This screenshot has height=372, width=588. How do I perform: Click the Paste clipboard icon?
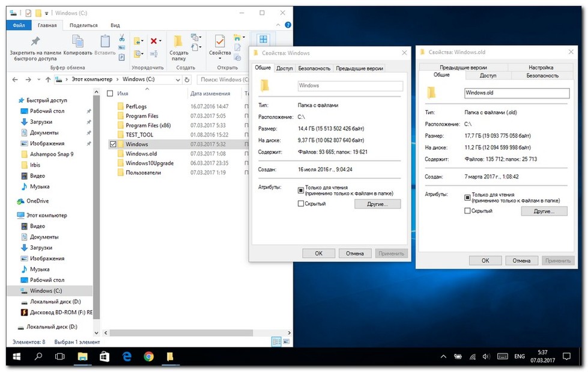click(x=105, y=41)
